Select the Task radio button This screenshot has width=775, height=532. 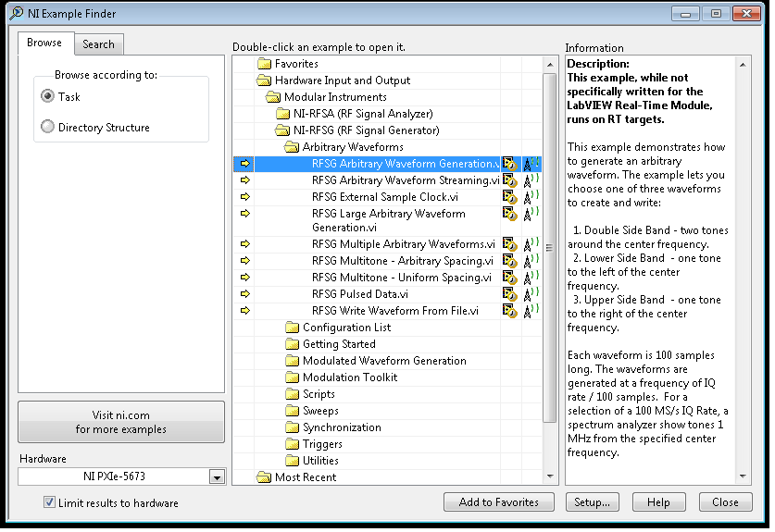click(47, 96)
